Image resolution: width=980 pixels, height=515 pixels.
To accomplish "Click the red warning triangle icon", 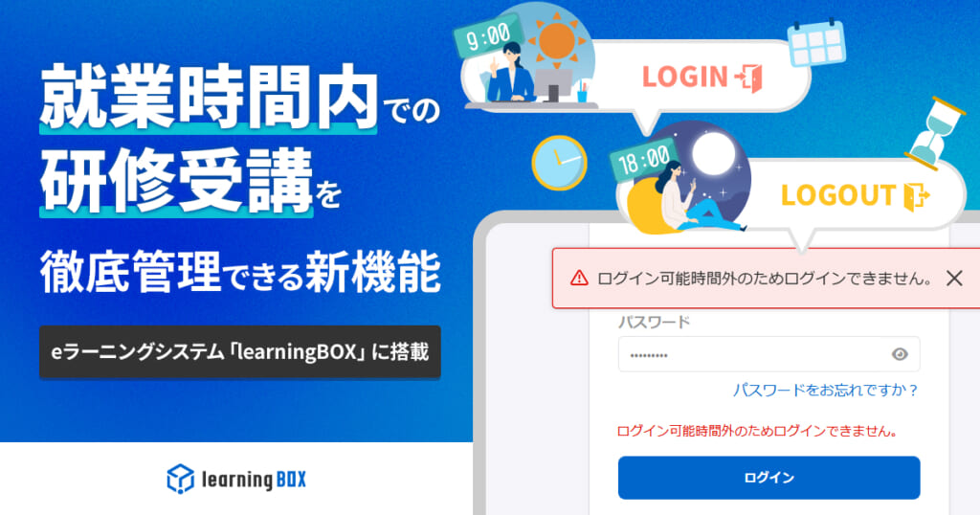I will (579, 279).
